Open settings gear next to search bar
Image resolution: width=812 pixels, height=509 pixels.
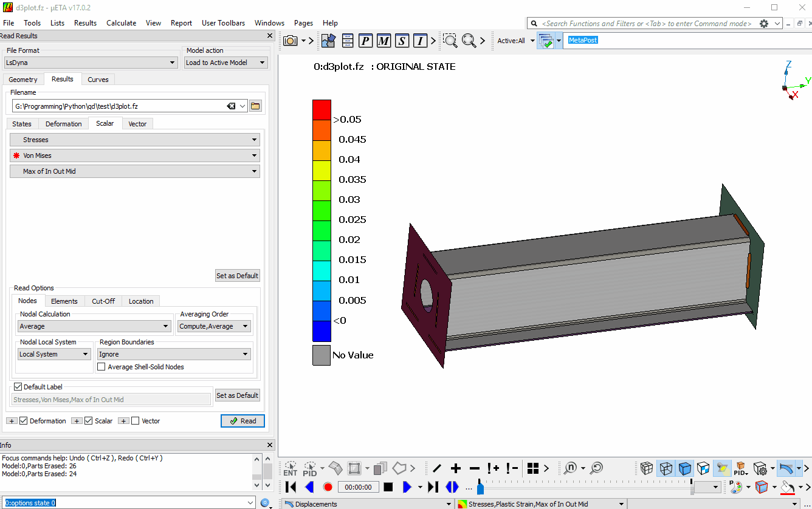coord(764,24)
